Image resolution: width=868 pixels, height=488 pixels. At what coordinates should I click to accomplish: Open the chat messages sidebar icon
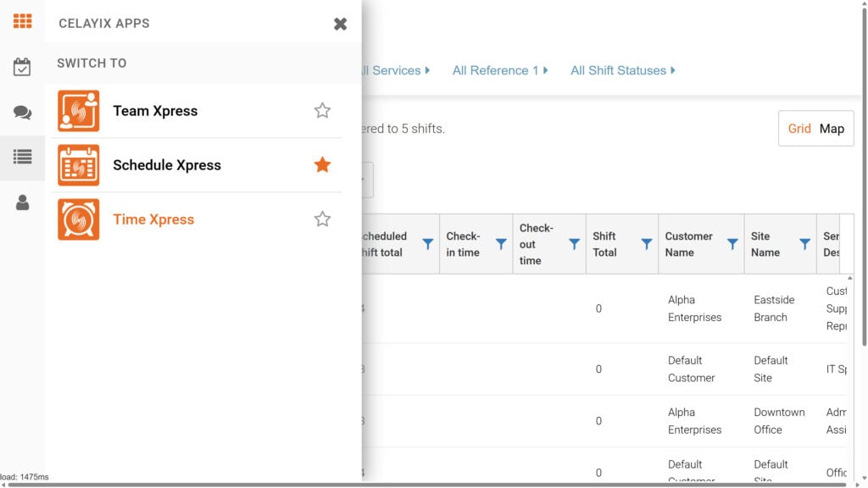tap(22, 113)
